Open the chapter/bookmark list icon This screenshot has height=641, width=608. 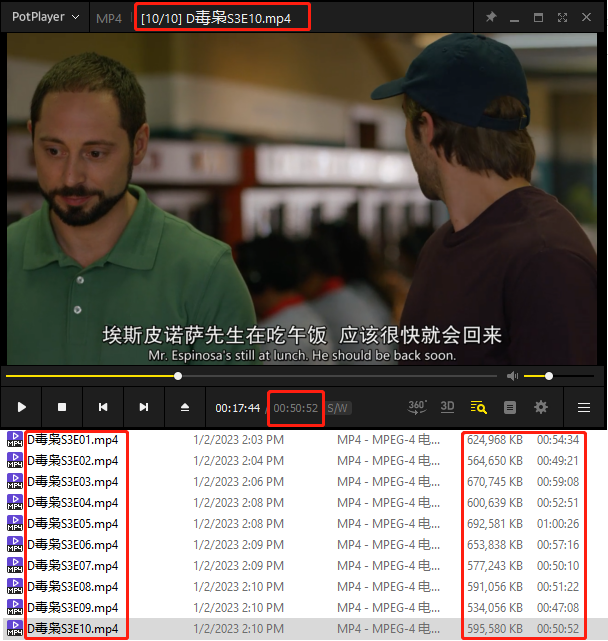point(509,408)
